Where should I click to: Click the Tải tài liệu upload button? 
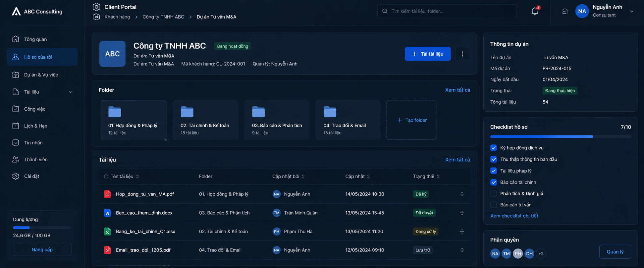tap(428, 54)
